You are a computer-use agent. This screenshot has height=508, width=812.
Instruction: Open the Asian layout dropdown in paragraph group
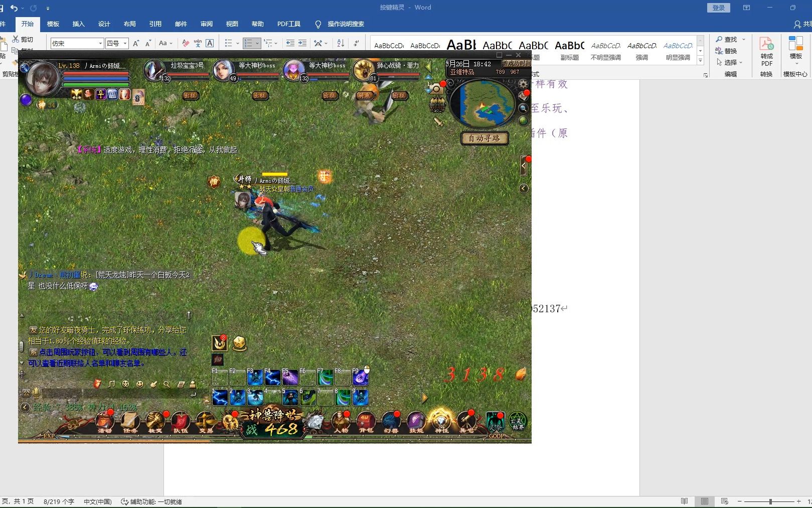tap(321, 43)
